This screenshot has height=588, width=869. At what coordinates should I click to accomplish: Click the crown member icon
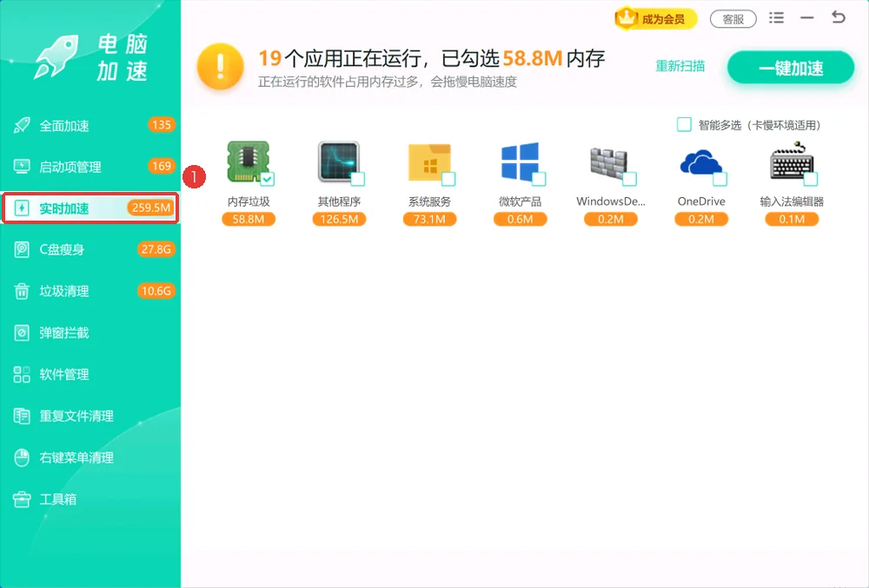(627, 18)
